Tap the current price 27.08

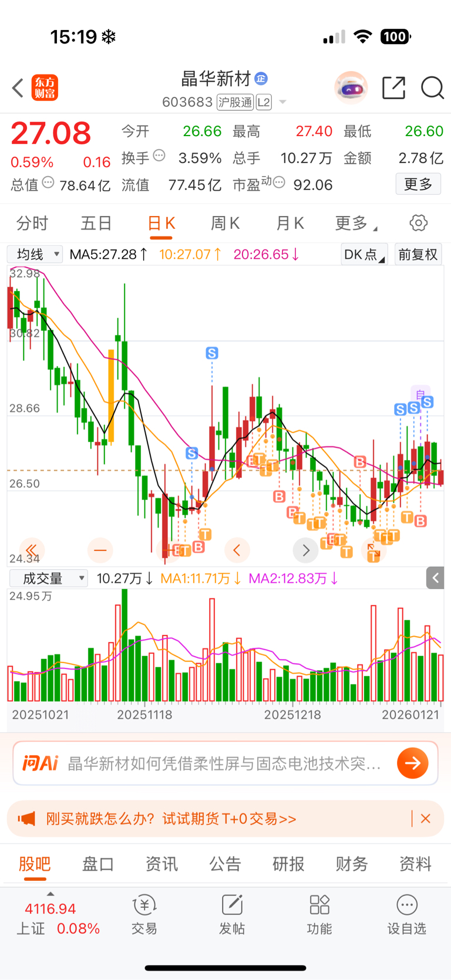(51, 134)
